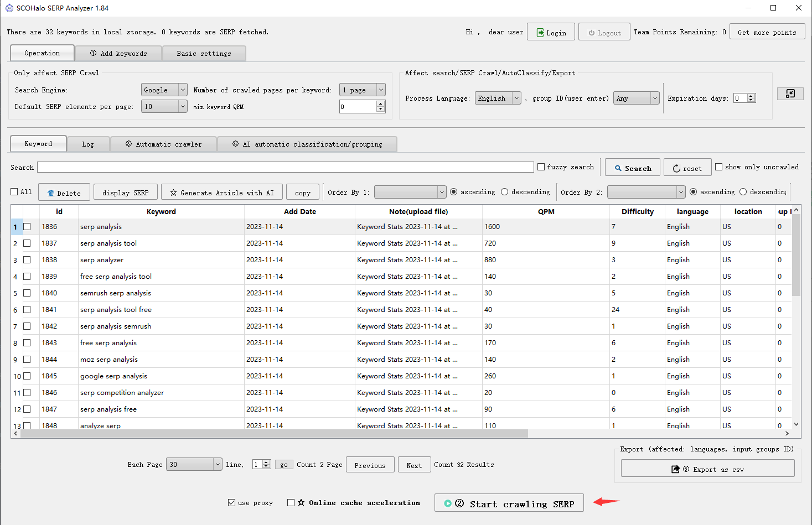
Task: Select the Keyword tab
Action: (38, 143)
